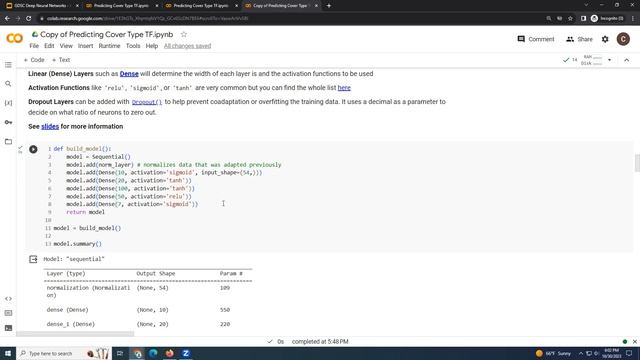Open the secrets key panel
Screen dimensions: 640x360
coord(8,122)
